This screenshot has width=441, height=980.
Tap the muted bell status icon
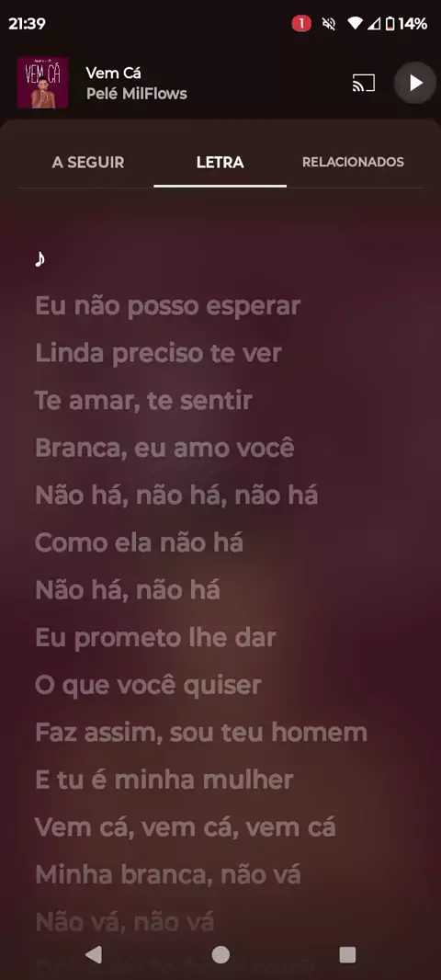(x=329, y=24)
